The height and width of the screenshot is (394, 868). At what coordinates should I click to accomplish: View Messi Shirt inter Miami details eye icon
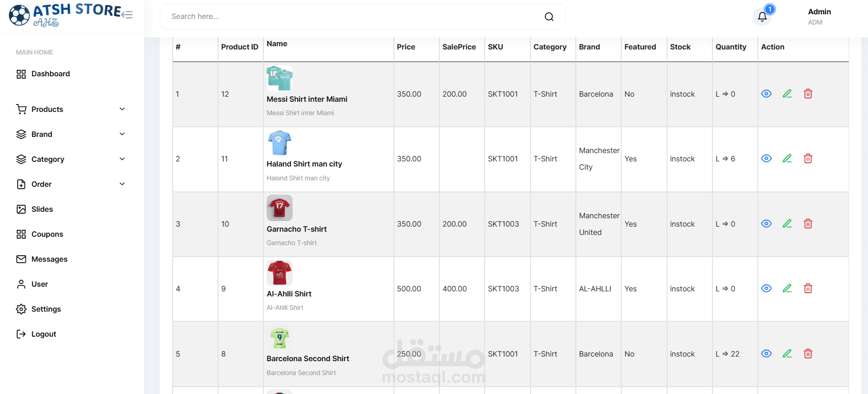pyautogui.click(x=766, y=94)
